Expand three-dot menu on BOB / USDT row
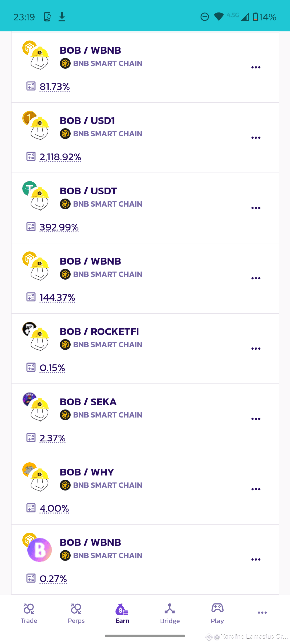Viewport: 290px width, 644px height. 256,208
